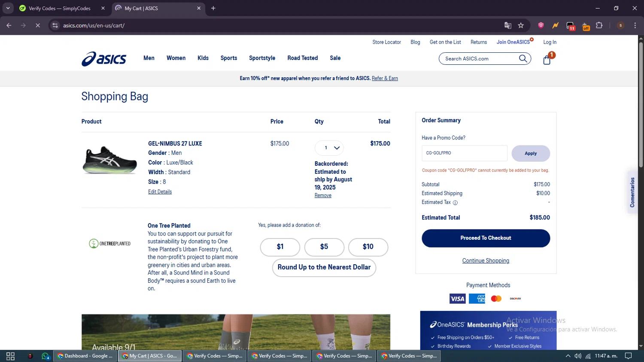The width and height of the screenshot is (644, 362).
Task: Click the GEL-NIMBUS 27 LUXE product name
Action: point(175,144)
